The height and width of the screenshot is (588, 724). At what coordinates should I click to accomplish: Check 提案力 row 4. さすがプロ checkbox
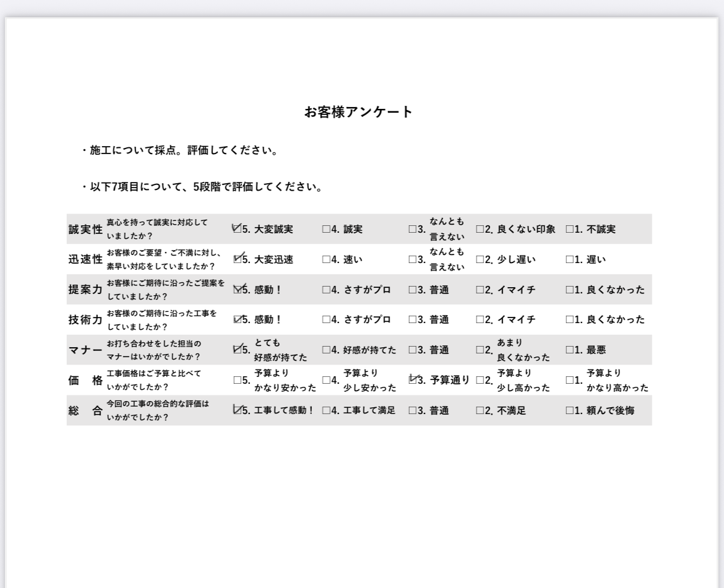pyautogui.click(x=326, y=290)
